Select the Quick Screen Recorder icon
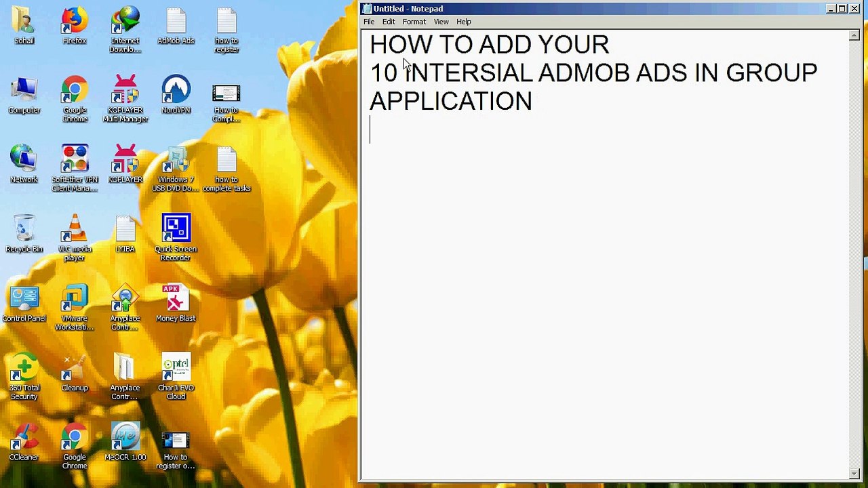Screen dimensions: 868x488 176,239
